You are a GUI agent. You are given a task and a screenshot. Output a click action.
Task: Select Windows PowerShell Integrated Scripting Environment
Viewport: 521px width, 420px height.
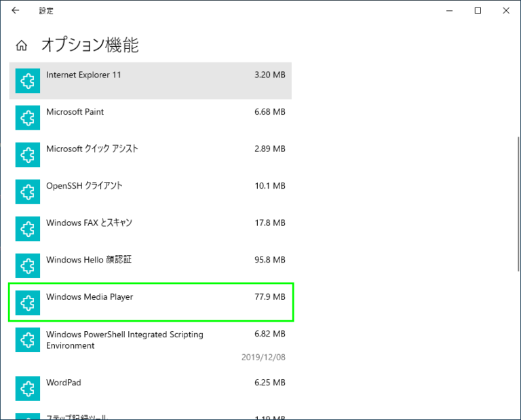pyautogui.click(x=150, y=346)
